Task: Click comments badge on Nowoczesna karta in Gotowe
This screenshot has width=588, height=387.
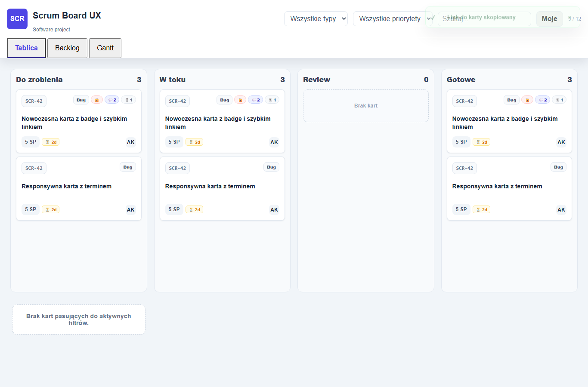Action: tap(542, 100)
